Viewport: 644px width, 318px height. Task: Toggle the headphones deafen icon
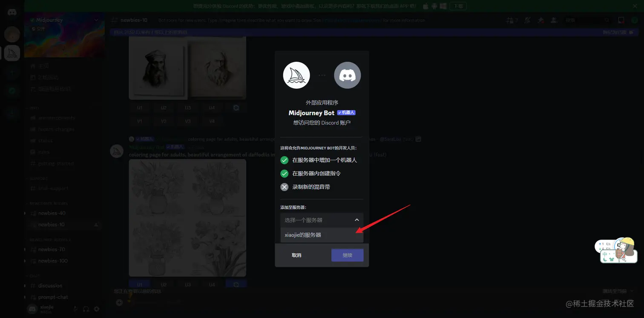pos(86,309)
